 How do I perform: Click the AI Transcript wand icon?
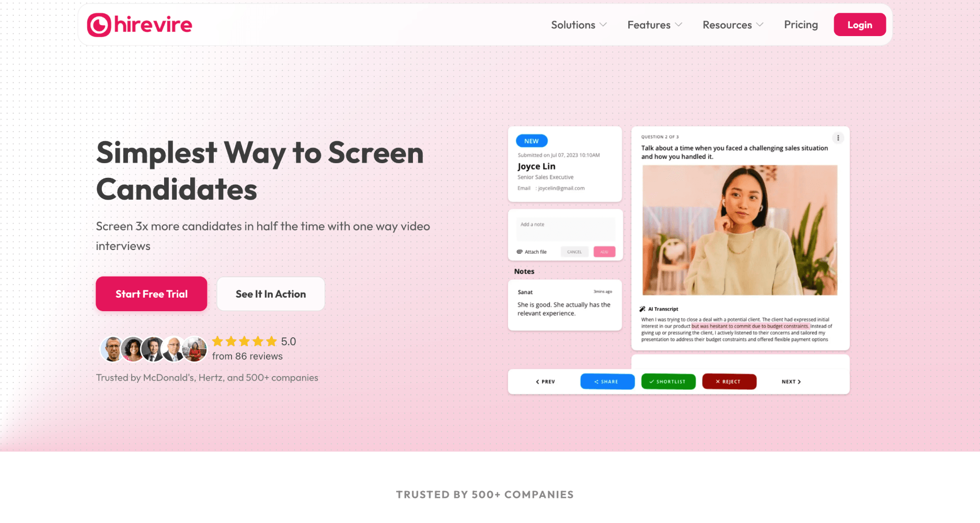[642, 309]
